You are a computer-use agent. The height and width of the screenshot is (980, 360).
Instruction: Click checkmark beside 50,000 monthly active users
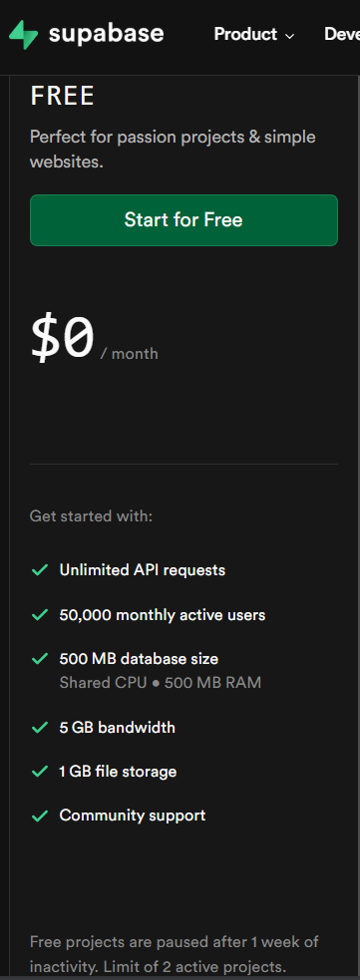pos(40,615)
